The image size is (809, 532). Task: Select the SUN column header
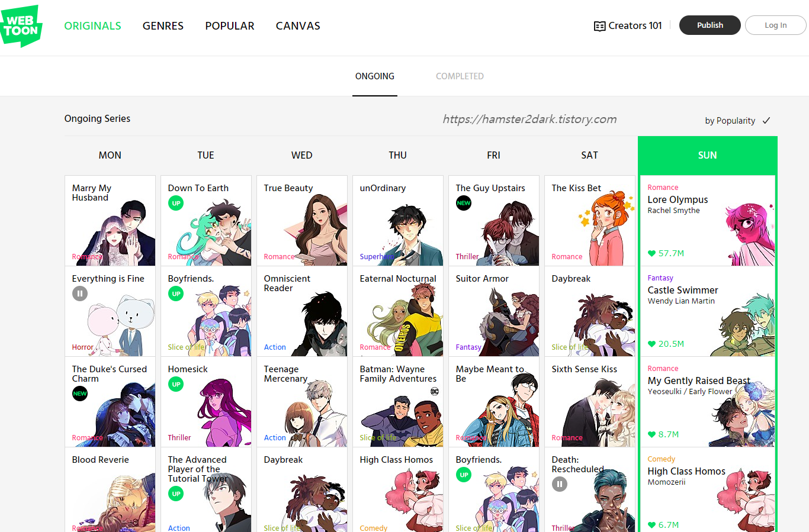(708, 155)
